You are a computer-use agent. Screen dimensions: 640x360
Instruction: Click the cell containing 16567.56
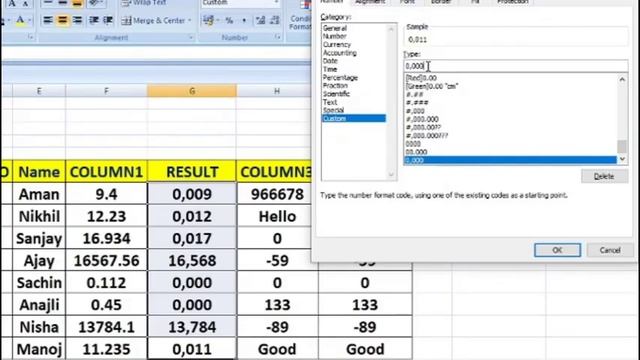click(x=106, y=260)
